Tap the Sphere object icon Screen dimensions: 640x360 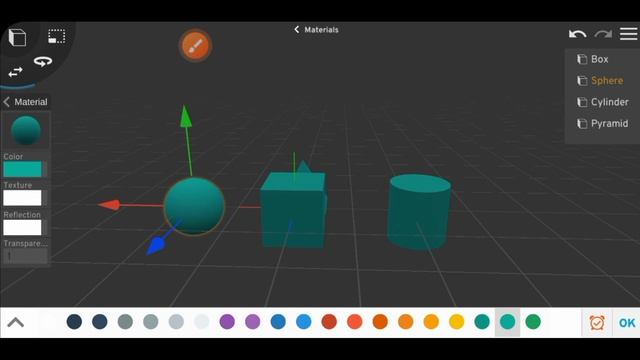point(582,81)
